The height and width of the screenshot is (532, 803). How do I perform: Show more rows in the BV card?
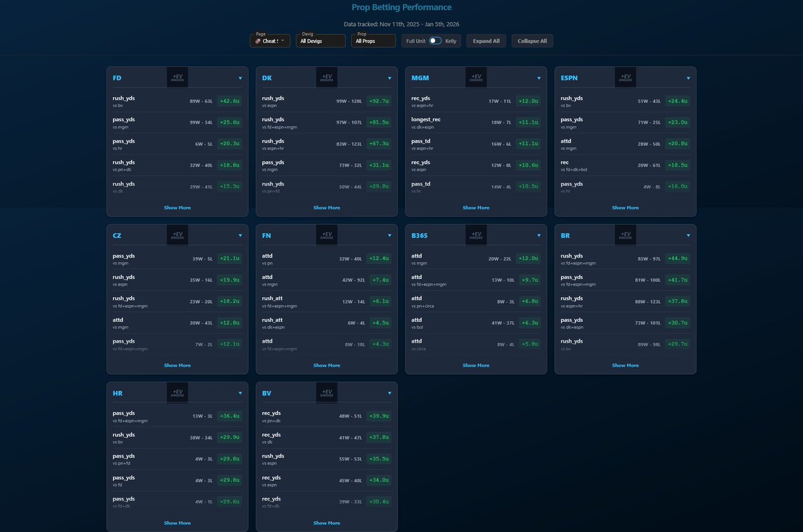tap(327, 523)
